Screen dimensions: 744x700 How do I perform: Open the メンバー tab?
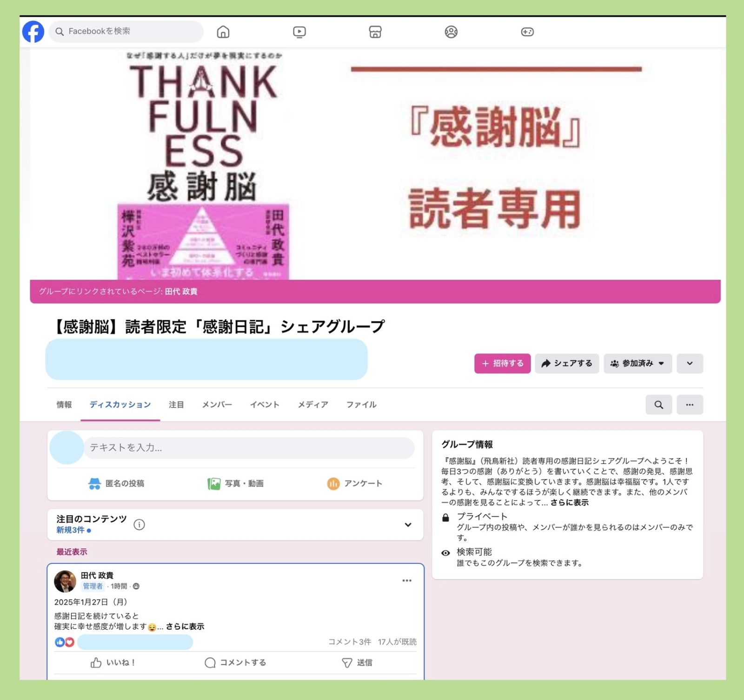coord(217,405)
